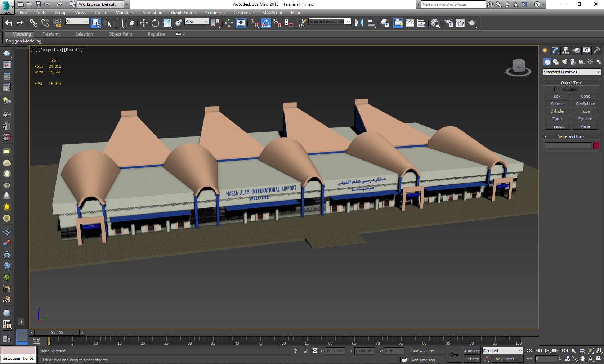The width and height of the screenshot is (604, 364).
Task: Activate Select and Move tool
Action: click(x=144, y=23)
